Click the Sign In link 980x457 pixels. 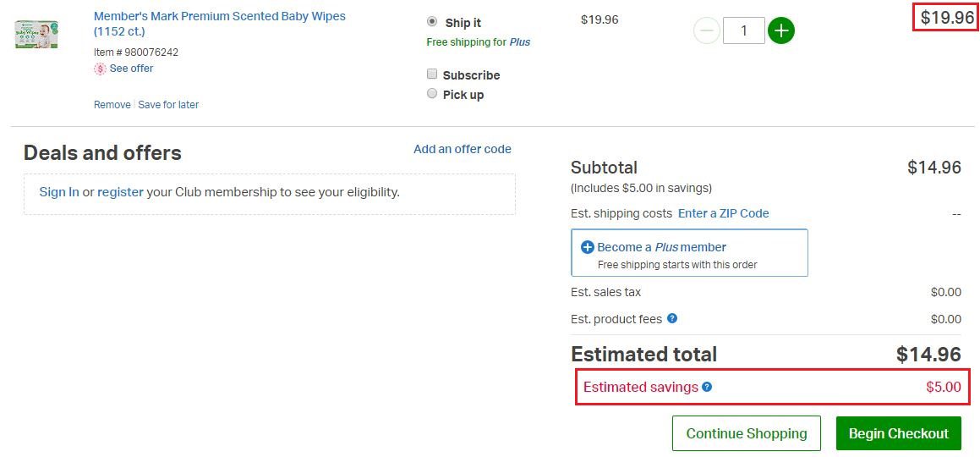coord(59,192)
